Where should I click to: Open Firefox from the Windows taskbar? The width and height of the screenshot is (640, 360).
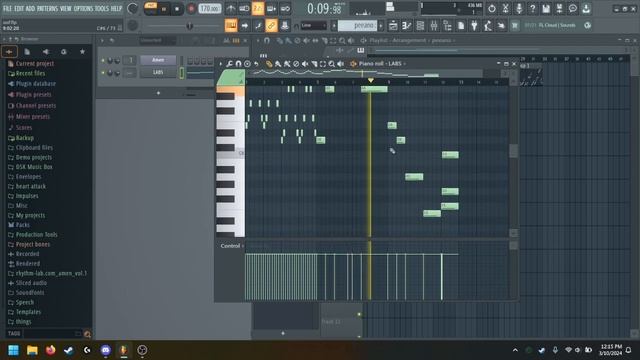coord(51,350)
